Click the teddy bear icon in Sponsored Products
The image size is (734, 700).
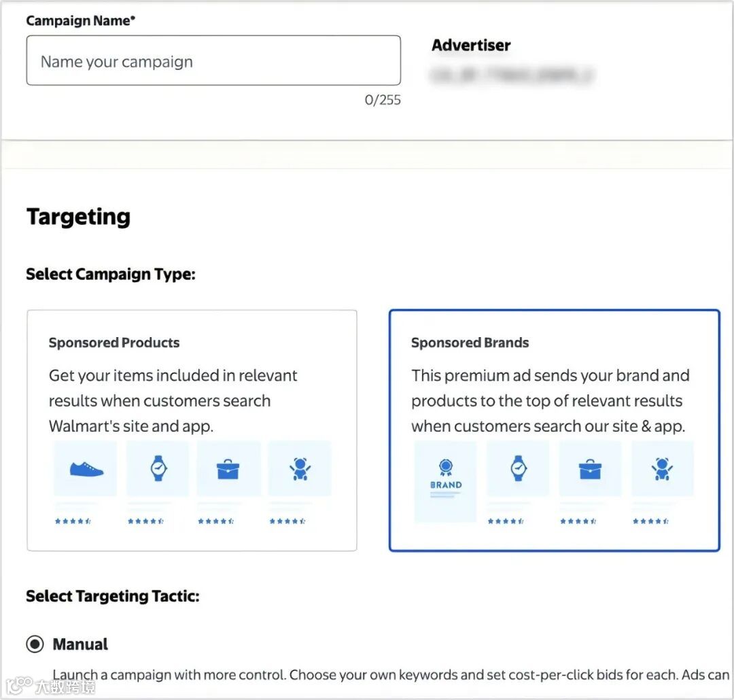click(300, 469)
